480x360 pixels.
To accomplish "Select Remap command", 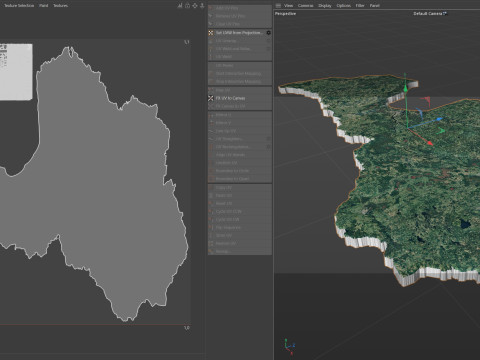I will coord(240,251).
